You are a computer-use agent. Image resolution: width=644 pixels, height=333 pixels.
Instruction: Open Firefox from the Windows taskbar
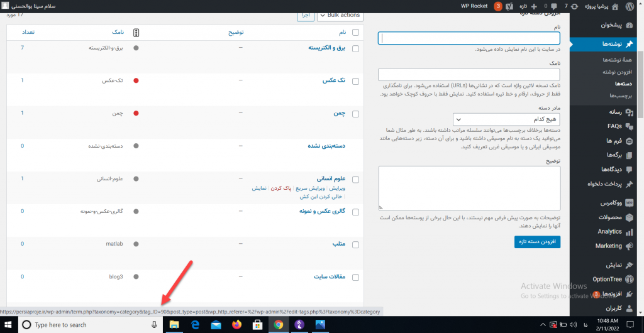(x=236, y=325)
